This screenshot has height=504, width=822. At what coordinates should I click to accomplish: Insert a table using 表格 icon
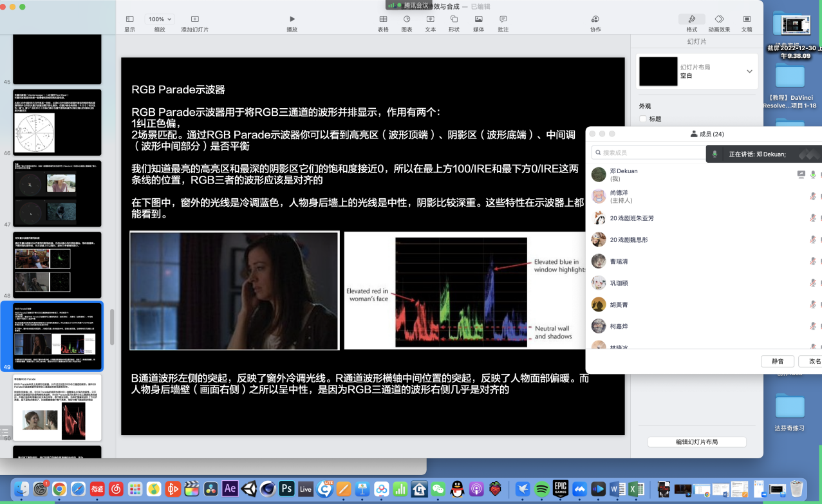click(x=383, y=19)
